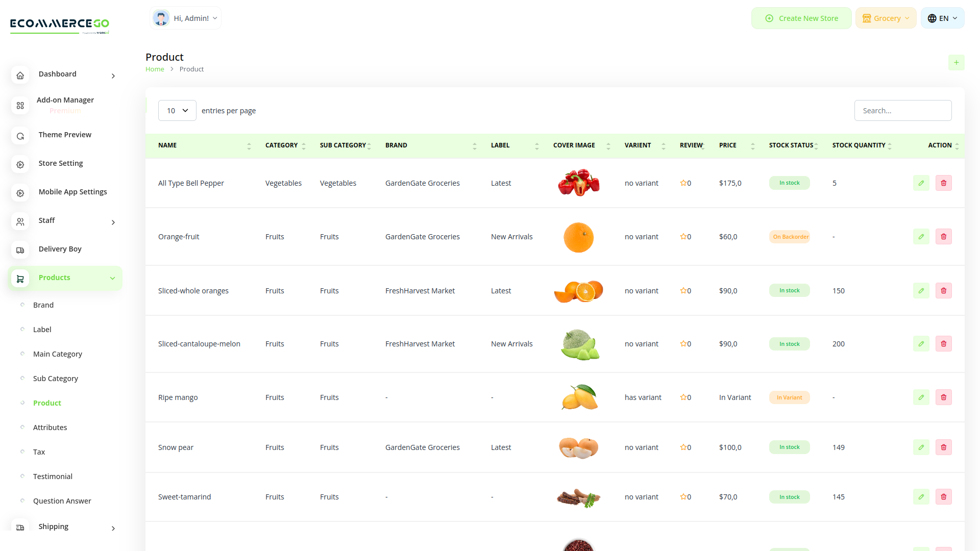Delete Orange-fruit using trash icon
Viewport: 980px width, 551px height.
944,236
